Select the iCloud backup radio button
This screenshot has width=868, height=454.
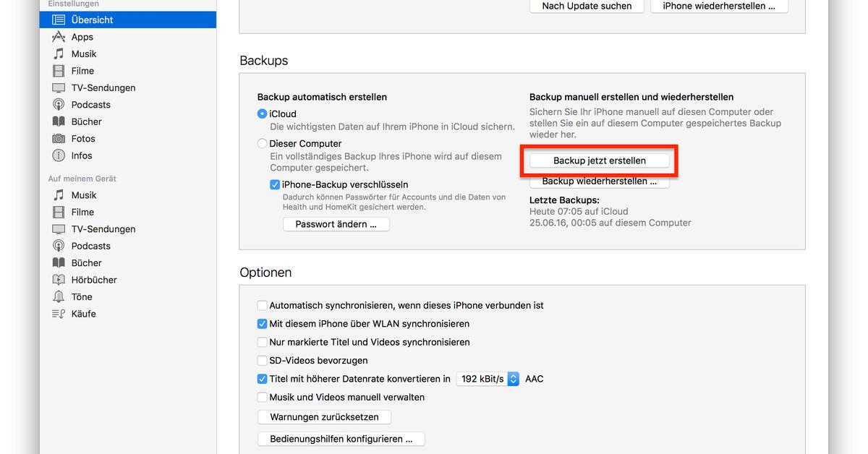click(x=262, y=114)
